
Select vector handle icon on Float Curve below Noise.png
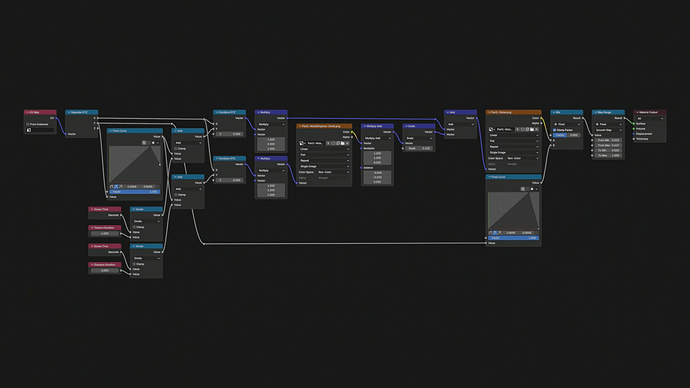pos(495,233)
